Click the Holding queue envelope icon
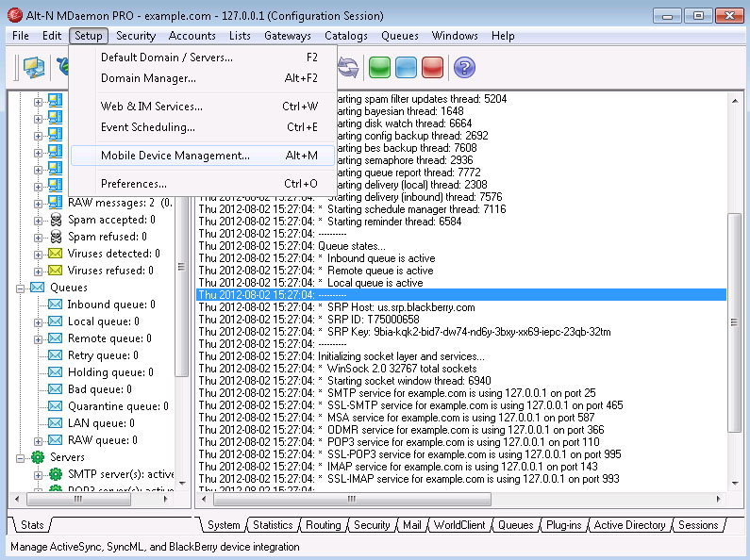The image size is (750, 560). coord(55,372)
